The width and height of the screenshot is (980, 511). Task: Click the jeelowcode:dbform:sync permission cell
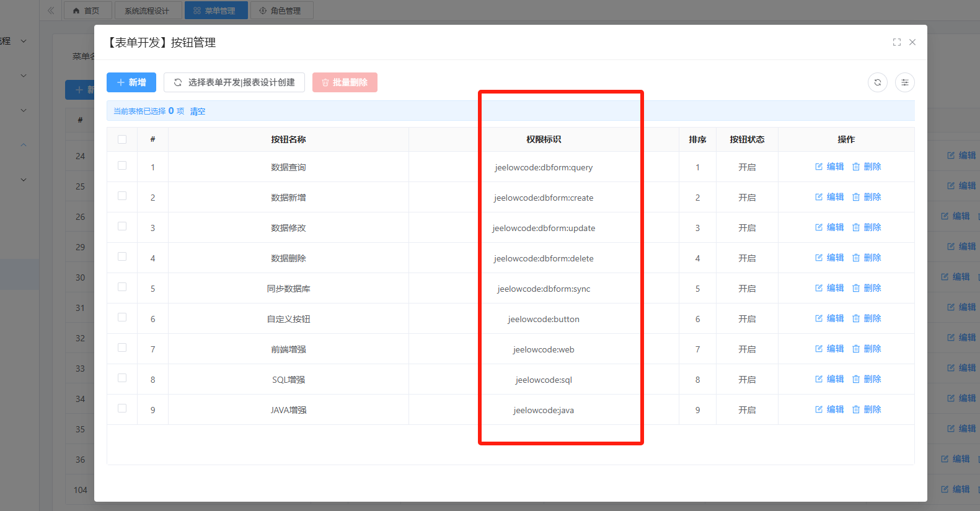tap(544, 289)
